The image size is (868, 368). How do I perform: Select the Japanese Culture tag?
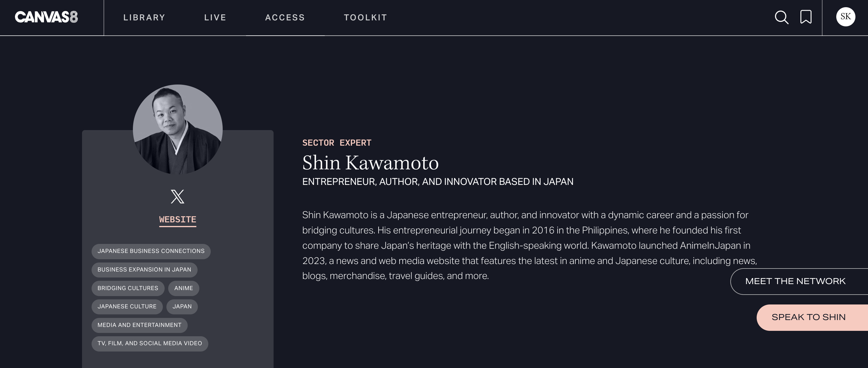pos(127,307)
